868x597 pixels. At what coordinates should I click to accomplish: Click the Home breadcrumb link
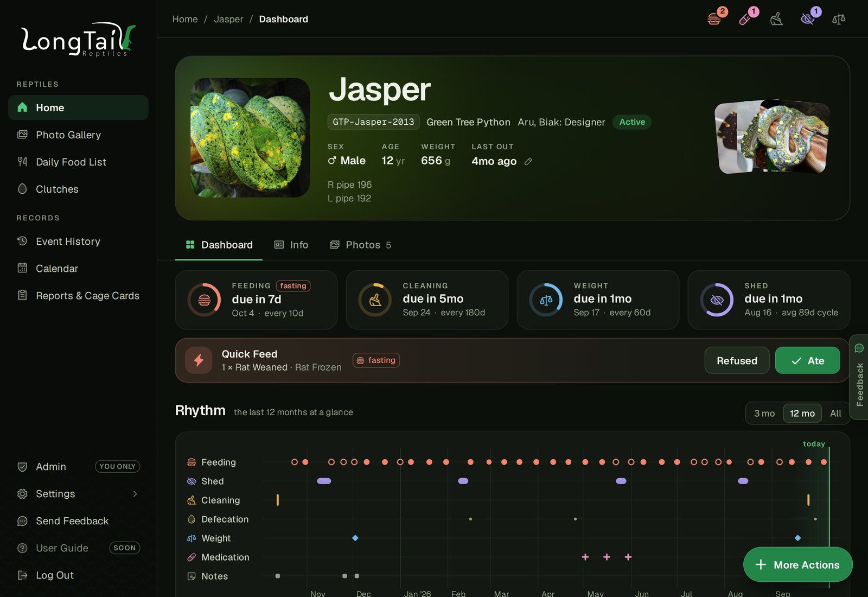coord(185,19)
